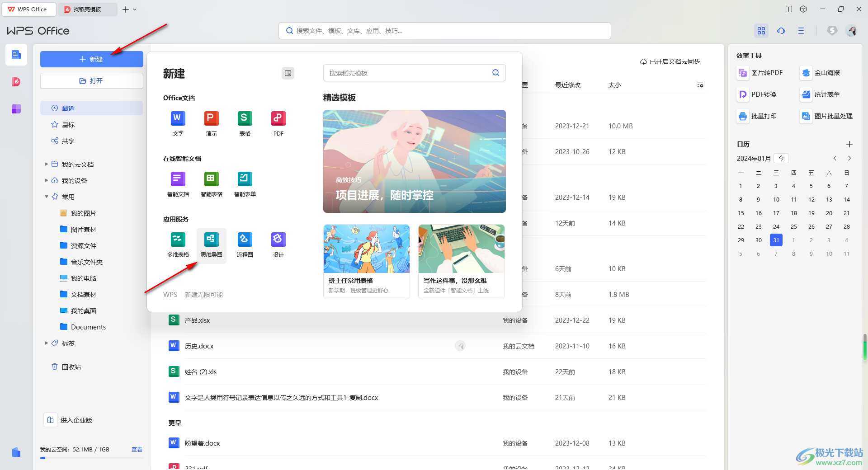This screenshot has height=470, width=868.
Task: Open 智能表格 online smart sheet
Action: coord(211,184)
